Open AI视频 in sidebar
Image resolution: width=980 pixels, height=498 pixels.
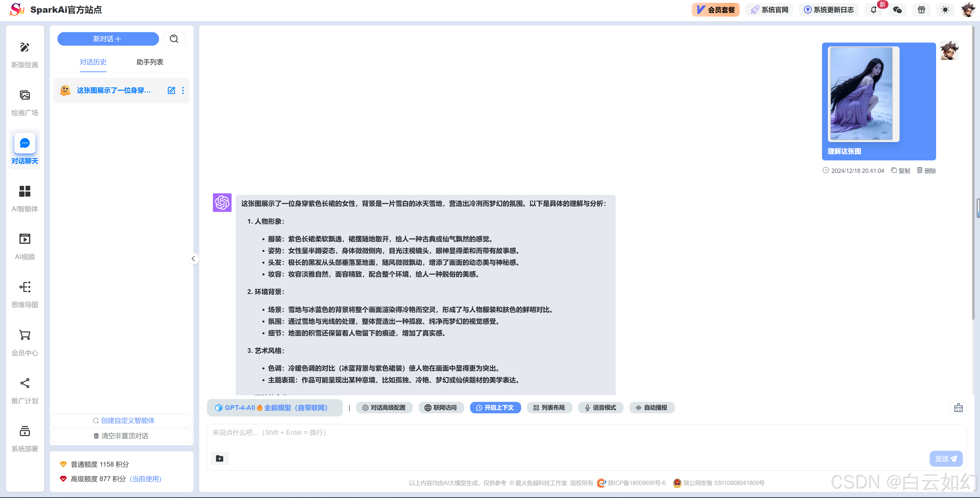25,239
